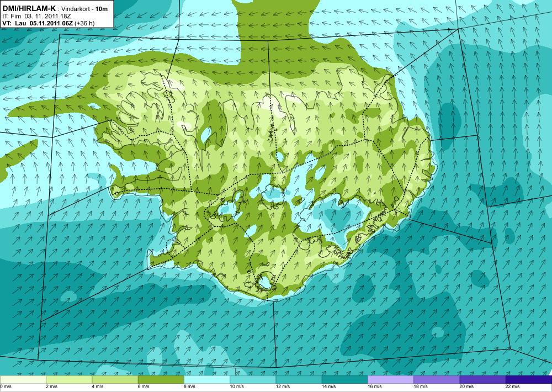The height and width of the screenshot is (392, 552).
Task: Click the "12 m/s" legend label
Action: tap(283, 386)
